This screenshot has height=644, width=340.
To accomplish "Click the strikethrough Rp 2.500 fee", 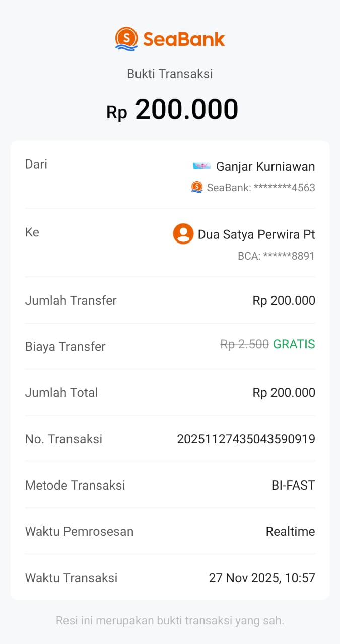I will tap(245, 344).
